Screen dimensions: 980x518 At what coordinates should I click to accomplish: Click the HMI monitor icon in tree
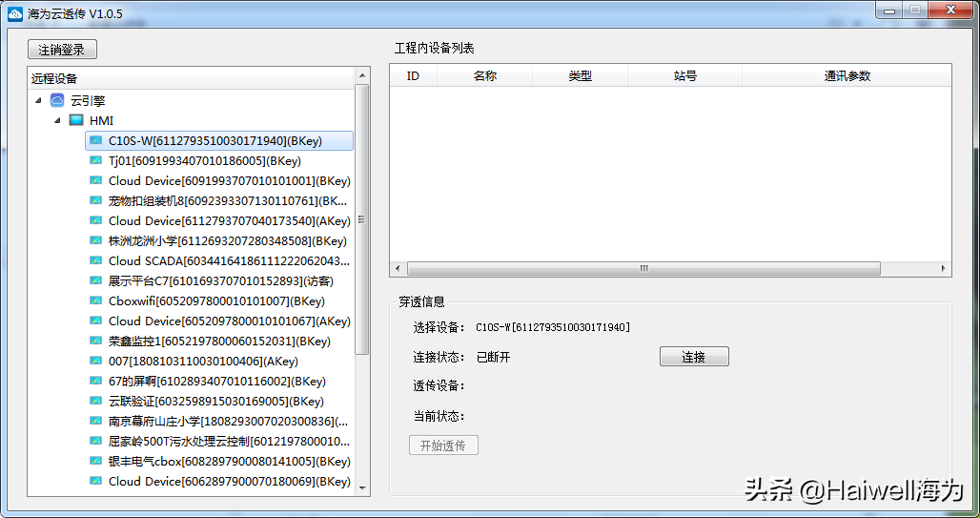click(x=76, y=120)
